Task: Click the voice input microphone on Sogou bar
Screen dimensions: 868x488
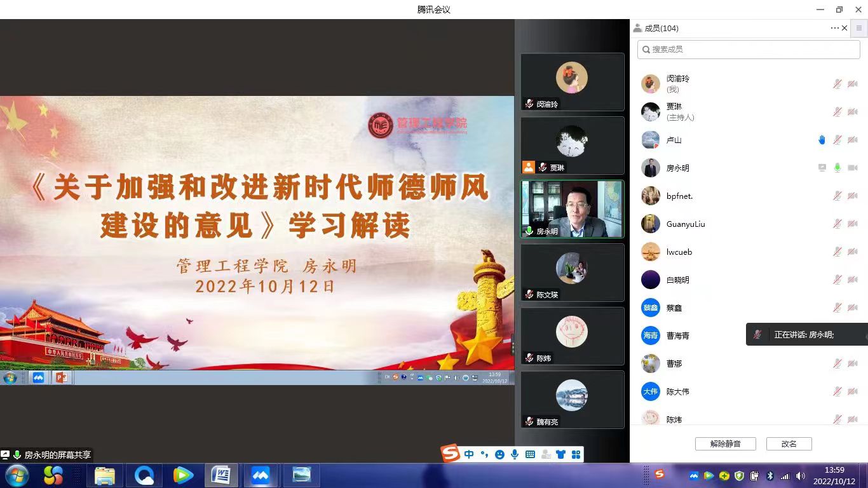Action: [515, 454]
